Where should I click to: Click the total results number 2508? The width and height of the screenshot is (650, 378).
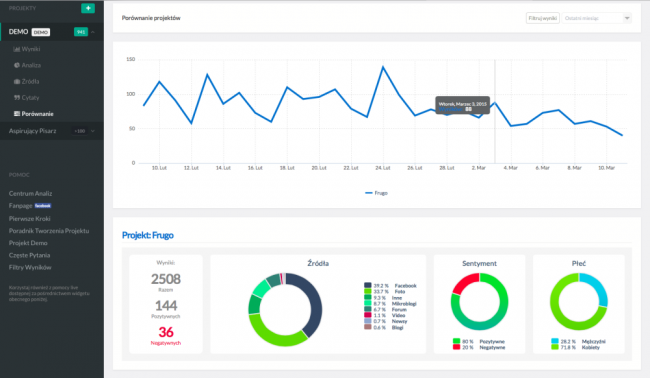(166, 279)
